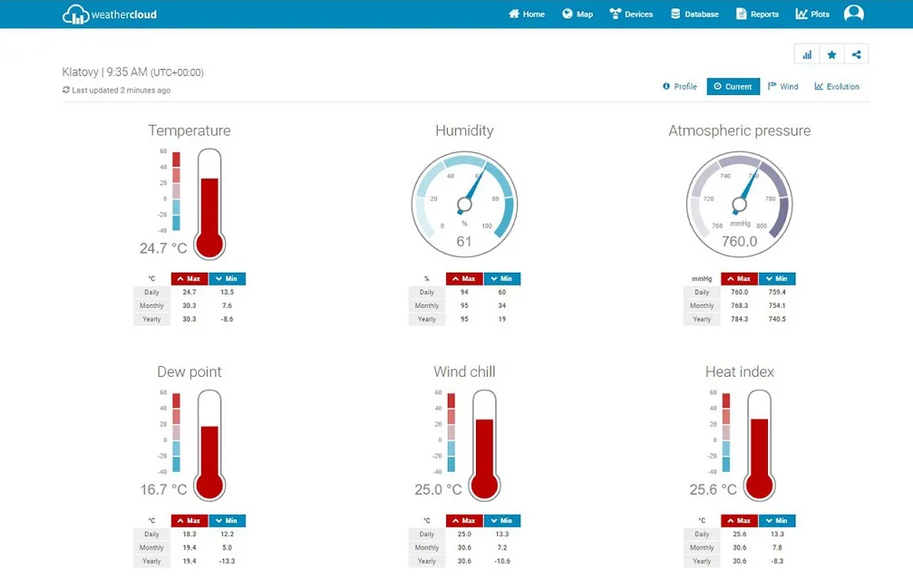Click the share icon button

pos(856,54)
